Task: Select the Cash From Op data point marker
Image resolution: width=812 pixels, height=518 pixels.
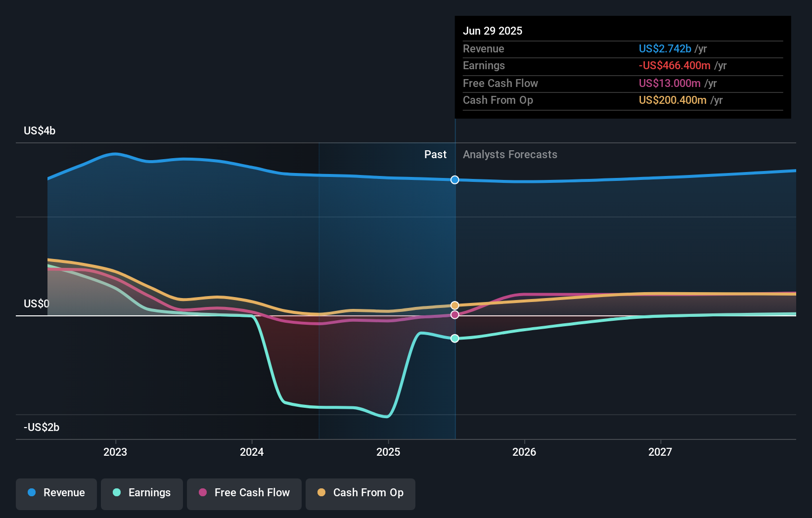Action: pos(455,305)
